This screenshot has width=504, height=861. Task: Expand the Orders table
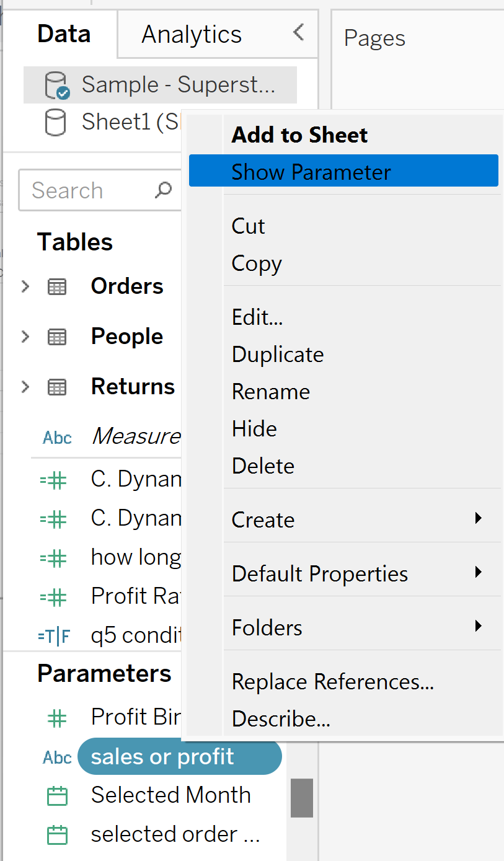(25, 286)
